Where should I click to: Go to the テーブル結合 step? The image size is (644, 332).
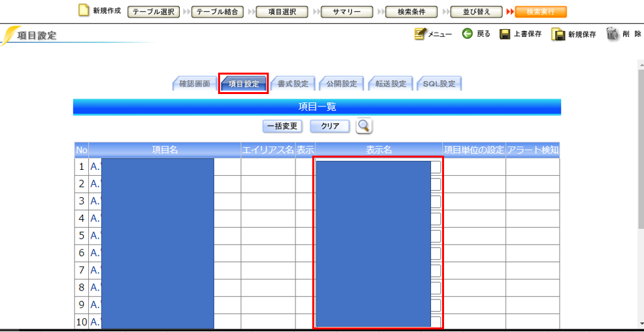[217, 12]
